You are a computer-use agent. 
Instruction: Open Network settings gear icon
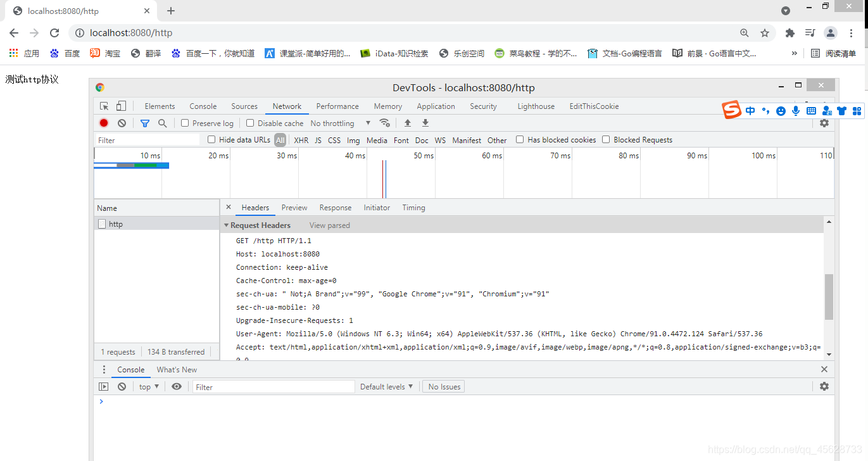pos(824,123)
